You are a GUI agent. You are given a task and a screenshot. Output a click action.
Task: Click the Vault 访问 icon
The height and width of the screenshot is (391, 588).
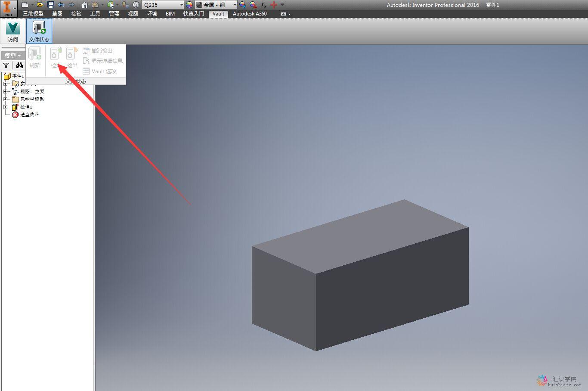click(x=13, y=31)
